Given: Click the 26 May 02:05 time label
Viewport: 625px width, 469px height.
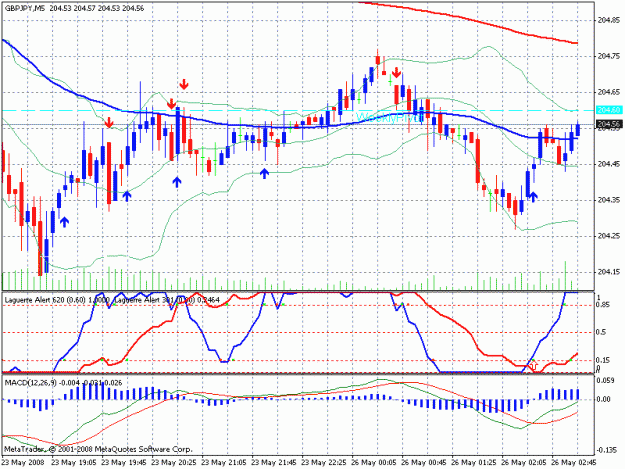Looking at the screenshot, I should coord(524,463).
